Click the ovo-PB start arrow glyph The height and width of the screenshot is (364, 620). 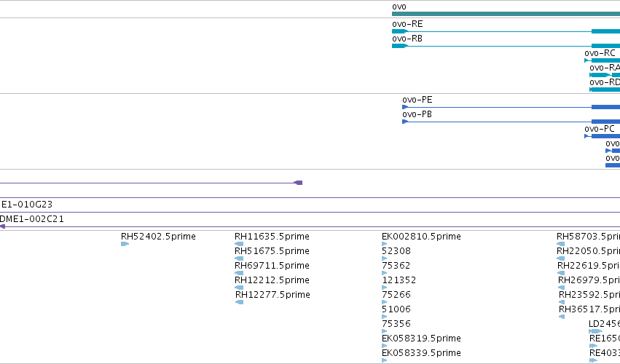coord(405,122)
